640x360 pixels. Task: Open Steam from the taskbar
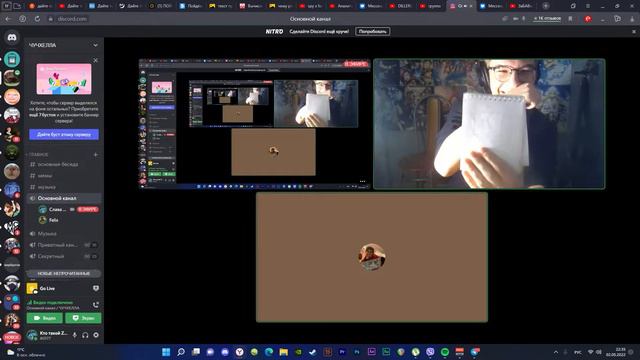coord(313,352)
